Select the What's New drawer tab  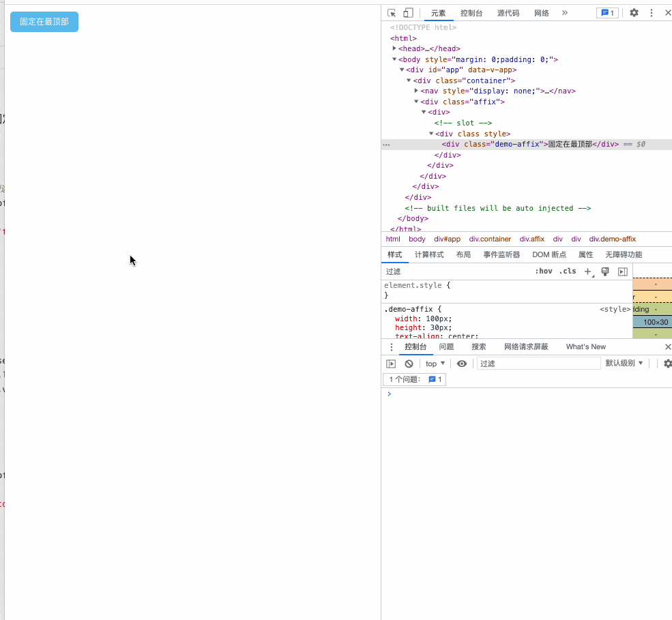point(586,347)
